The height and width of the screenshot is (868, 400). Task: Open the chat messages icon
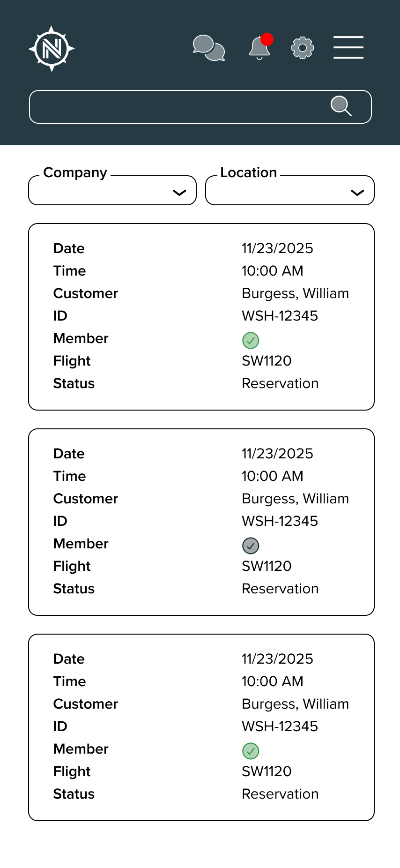[x=209, y=48]
